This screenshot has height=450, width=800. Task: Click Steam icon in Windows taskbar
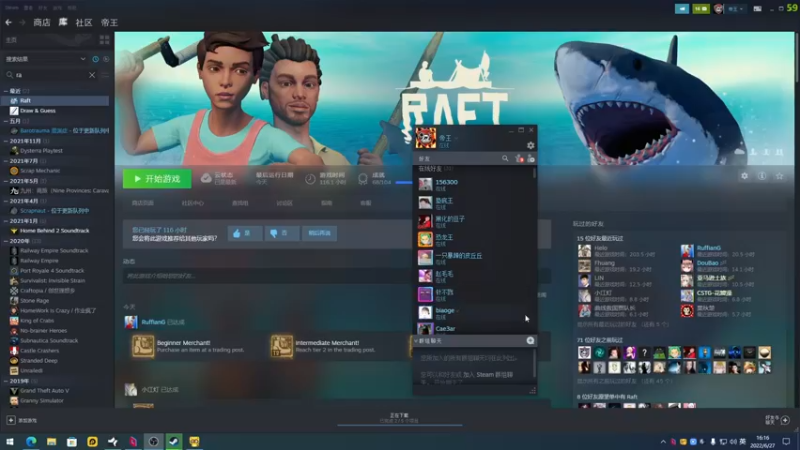(x=174, y=441)
